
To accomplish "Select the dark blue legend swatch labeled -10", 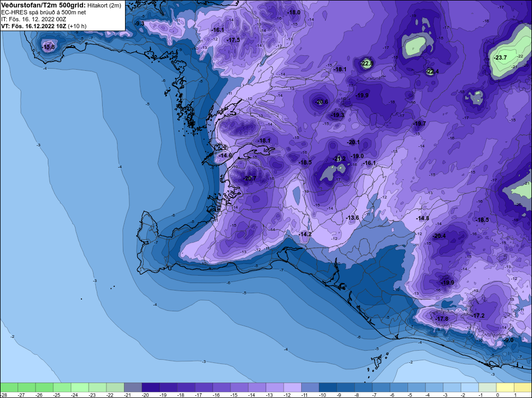I will coord(328,387).
